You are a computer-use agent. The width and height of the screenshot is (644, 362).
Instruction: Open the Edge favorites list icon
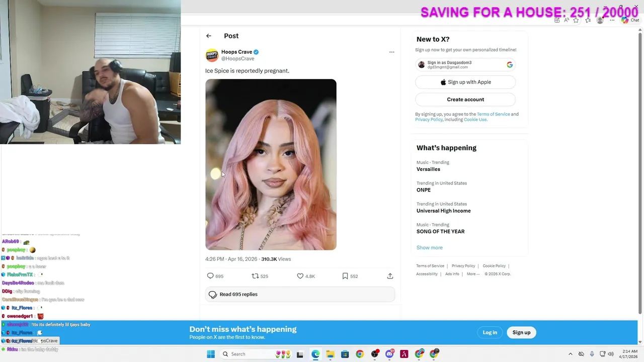(x=588, y=20)
